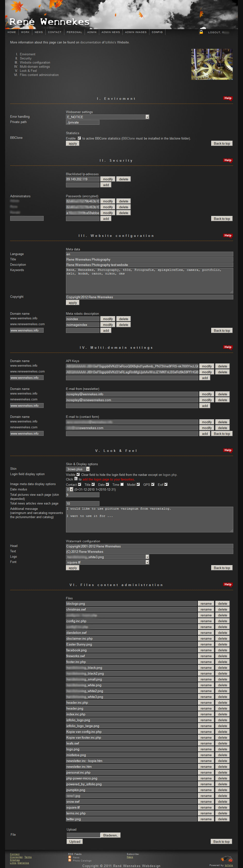Toggle the Exif meta data checkbox
The width and height of the screenshot is (243, 868).
[x=166, y=485]
